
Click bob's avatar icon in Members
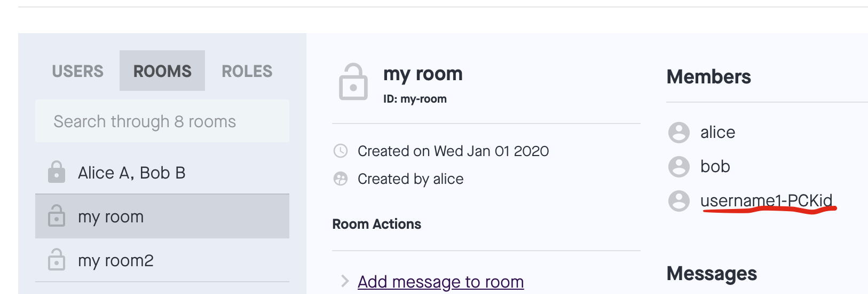click(x=679, y=167)
